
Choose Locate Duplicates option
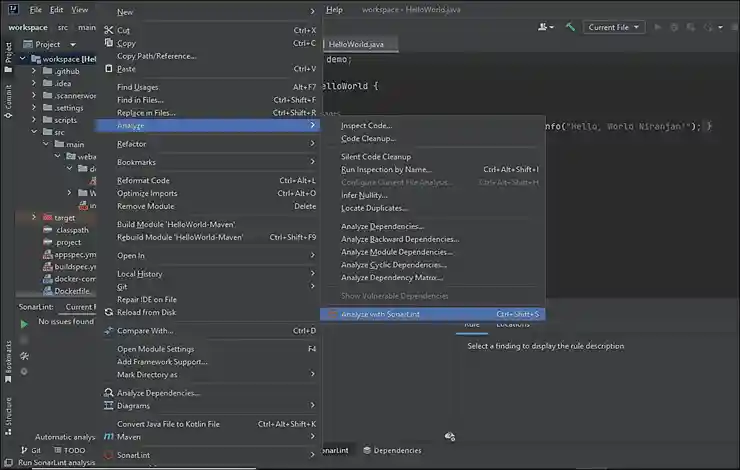click(432, 208)
